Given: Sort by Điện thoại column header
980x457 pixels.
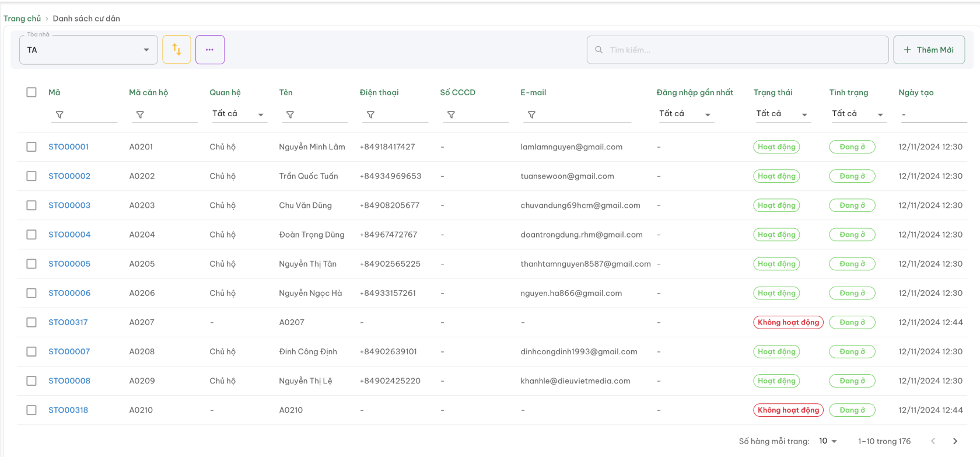Looking at the screenshot, I should [379, 92].
